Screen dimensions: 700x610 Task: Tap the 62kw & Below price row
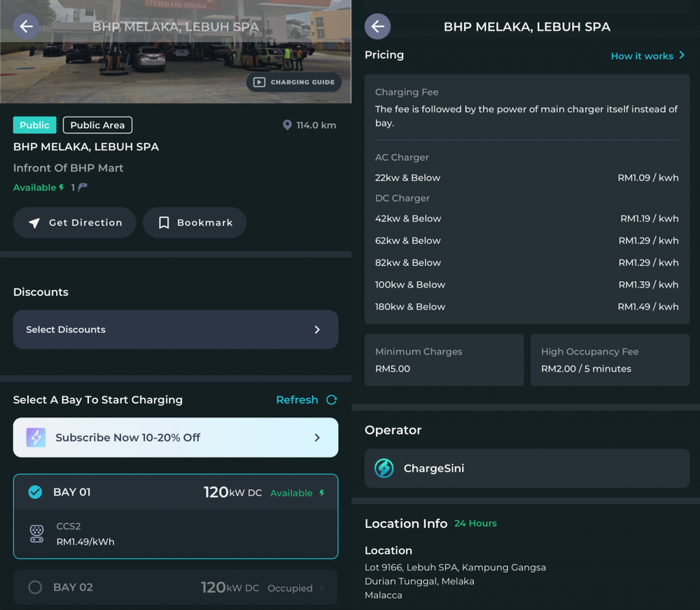coord(527,241)
